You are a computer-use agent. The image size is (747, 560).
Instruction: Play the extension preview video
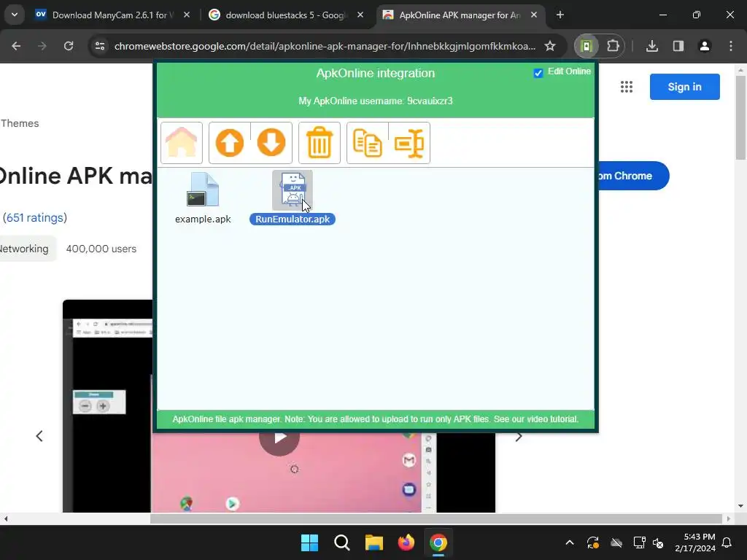(x=279, y=437)
